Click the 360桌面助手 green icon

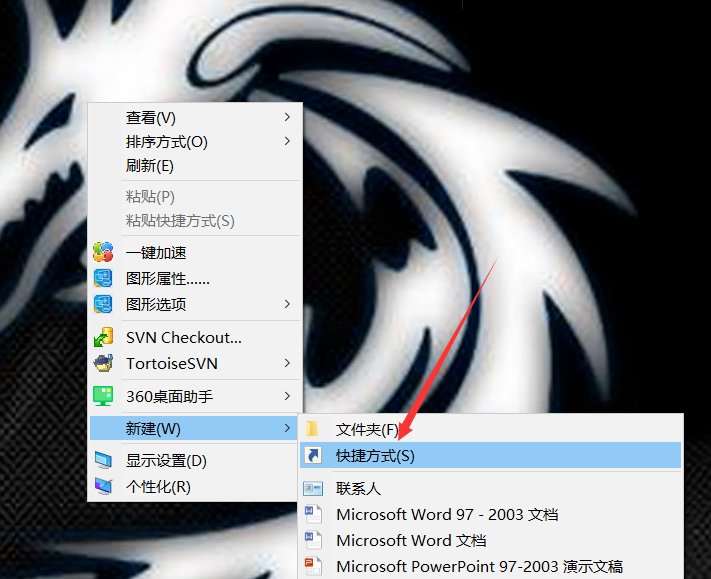pyautogui.click(x=103, y=396)
